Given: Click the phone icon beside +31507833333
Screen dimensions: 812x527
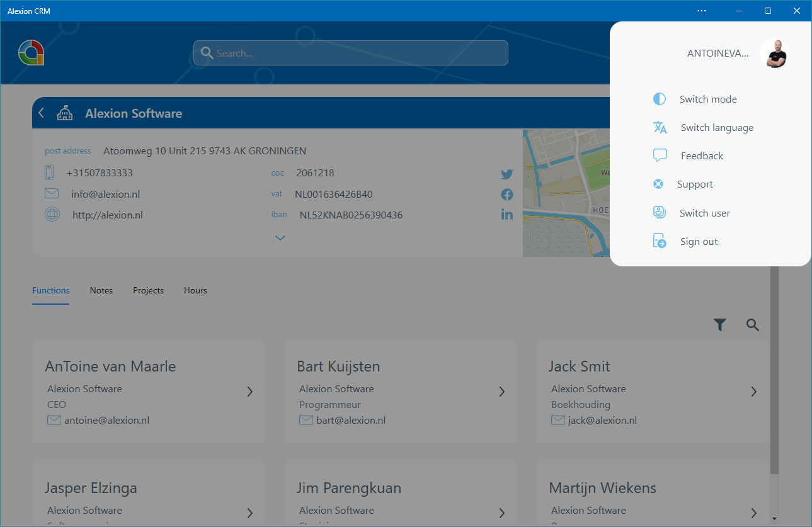Looking at the screenshot, I should (49, 173).
